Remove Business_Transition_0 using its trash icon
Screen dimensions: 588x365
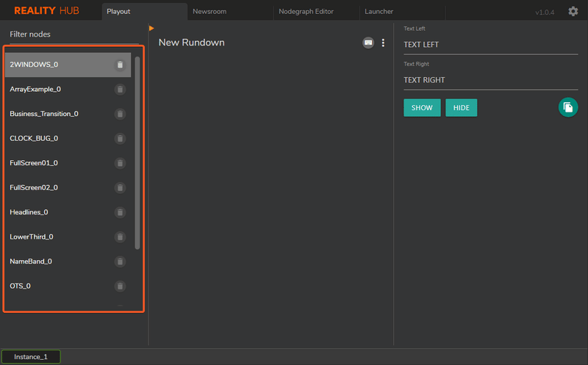tap(120, 114)
